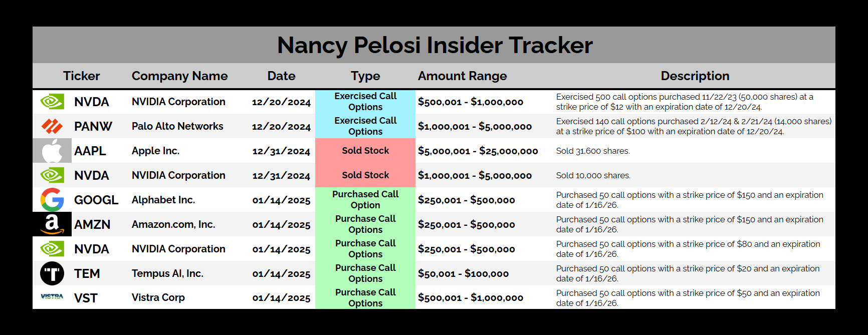Click the Amazon logo icon

[52, 224]
